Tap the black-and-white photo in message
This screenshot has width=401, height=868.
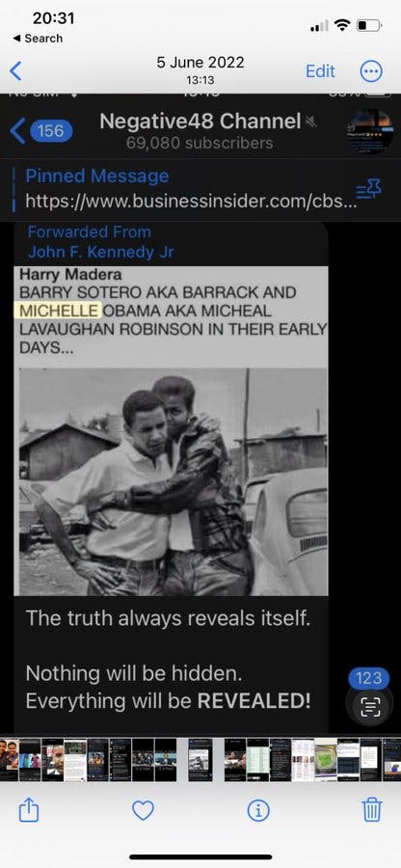coord(174,481)
